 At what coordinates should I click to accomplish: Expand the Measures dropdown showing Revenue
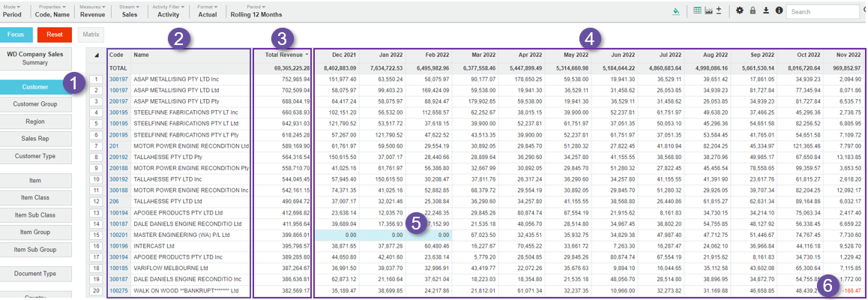pos(92,10)
